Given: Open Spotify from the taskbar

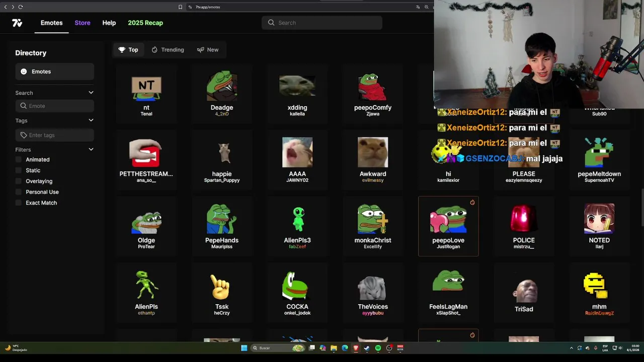Looking at the screenshot, I should (378, 348).
